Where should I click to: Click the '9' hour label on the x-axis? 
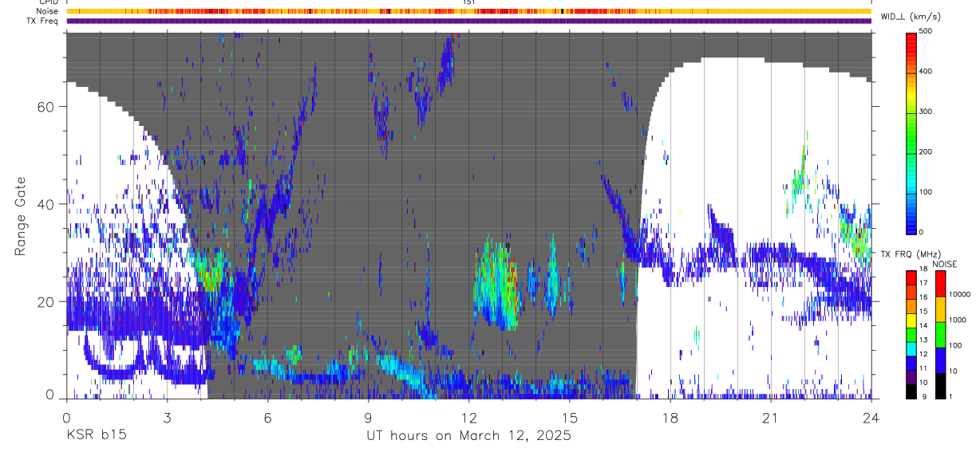coord(368,416)
